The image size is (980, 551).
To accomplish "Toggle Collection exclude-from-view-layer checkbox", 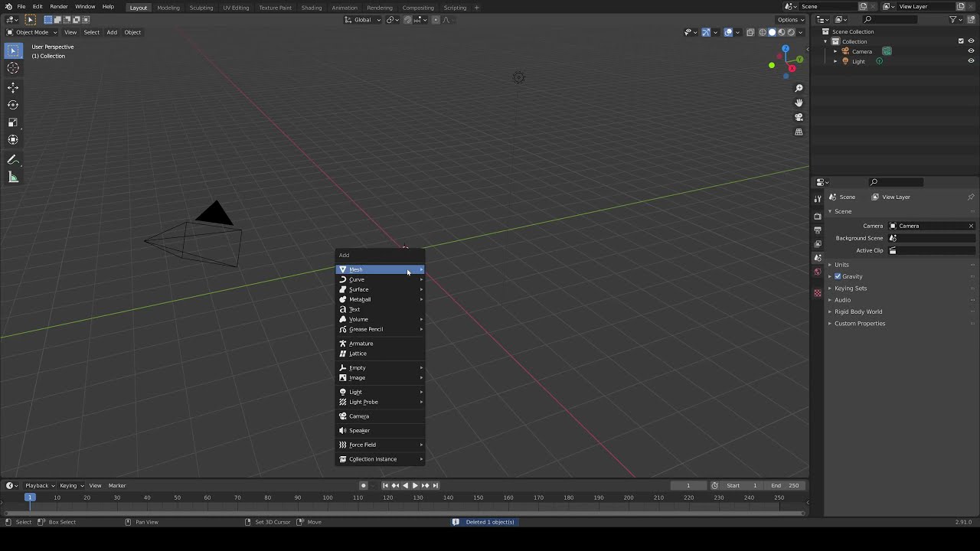I will click(961, 41).
